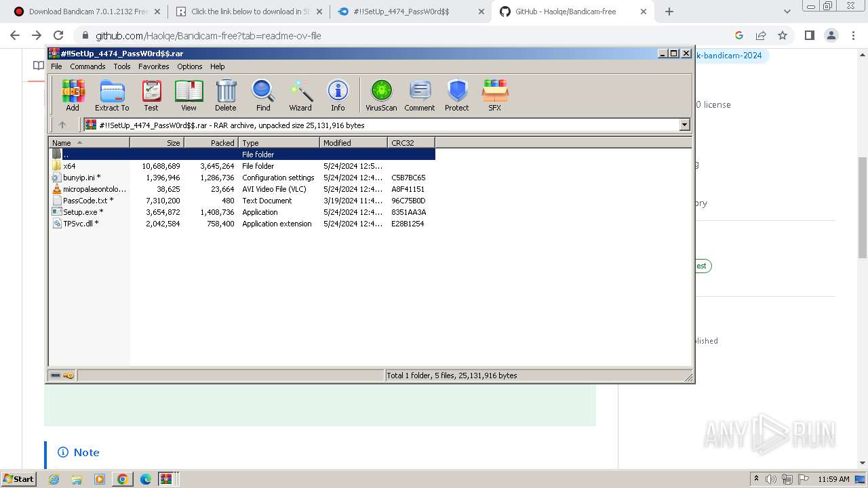Open the Chrome three-dot menu
The width and height of the screenshot is (868, 488).
tap(853, 35)
